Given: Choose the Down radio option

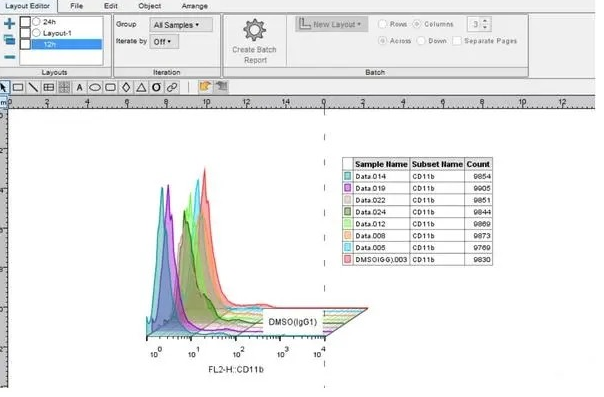Looking at the screenshot, I should tap(421, 41).
